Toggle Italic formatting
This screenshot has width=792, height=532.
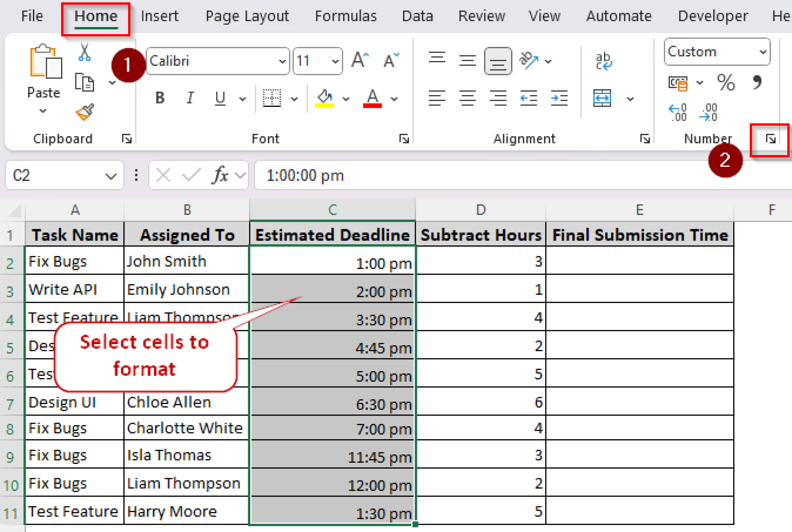pyautogui.click(x=189, y=98)
